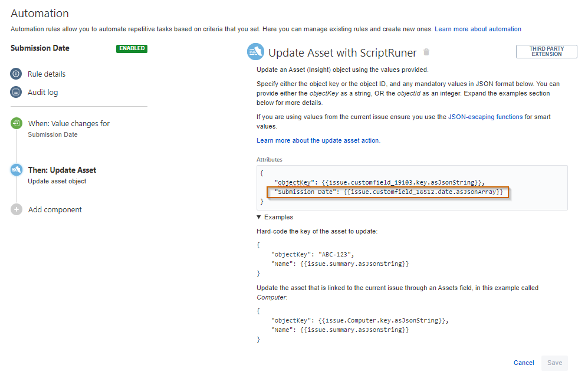Viewport: 588px width, 375px height.
Task: Click the ScriptRunner icon beside the rule title
Action: (255, 51)
